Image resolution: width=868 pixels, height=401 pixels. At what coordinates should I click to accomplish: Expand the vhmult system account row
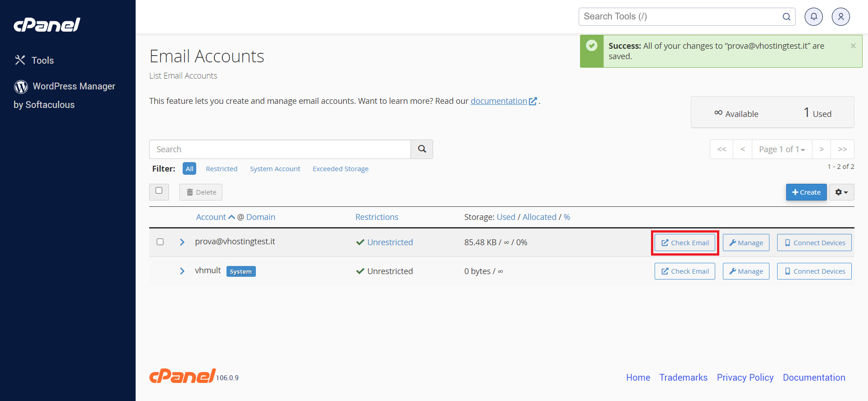182,271
